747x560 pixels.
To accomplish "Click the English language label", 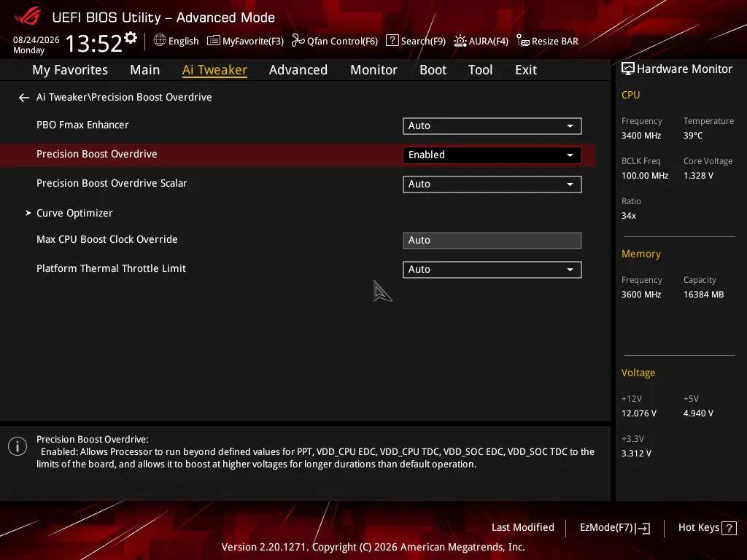I will tap(183, 41).
